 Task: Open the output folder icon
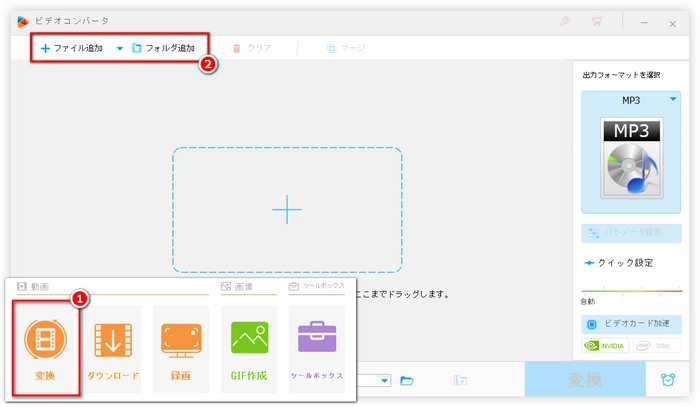pyautogui.click(x=407, y=380)
